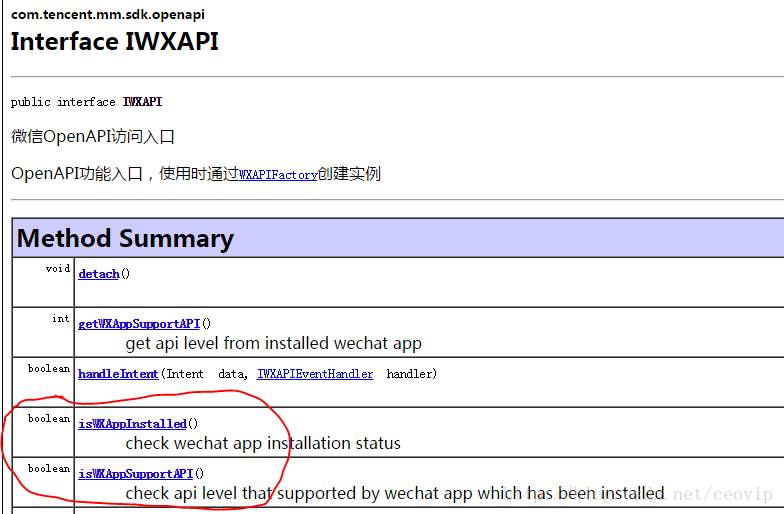The image size is (784, 514).
Task: Select boolean return type of isWXAppInstalled row
Action: click(49, 418)
